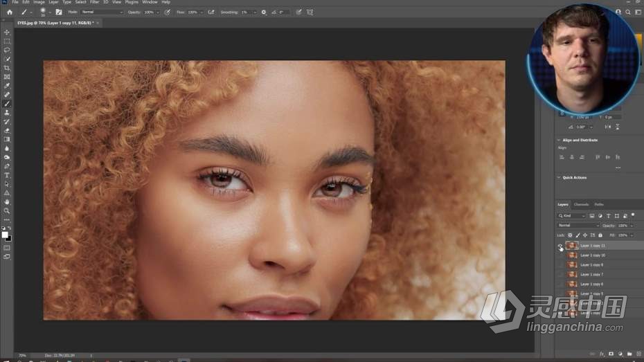The height and width of the screenshot is (362, 644).
Task: Toggle airbrush build-up effect
Action: coord(211,12)
